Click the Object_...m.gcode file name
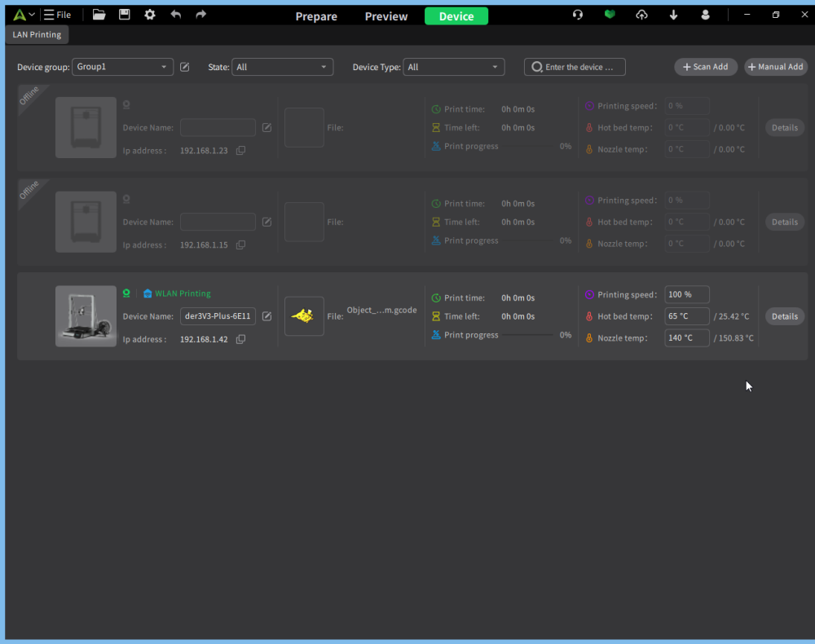The height and width of the screenshot is (644, 815). pyautogui.click(x=381, y=311)
